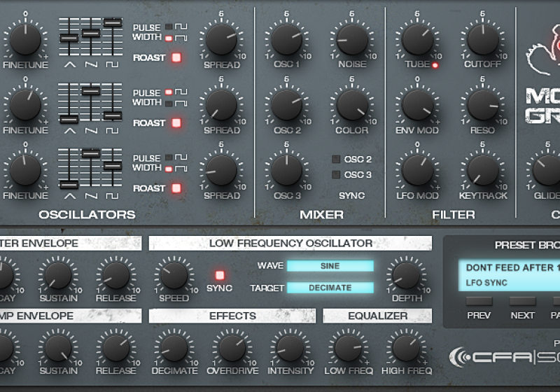
Task: Toggle the TUBE red LED switch
Action: (x=435, y=65)
